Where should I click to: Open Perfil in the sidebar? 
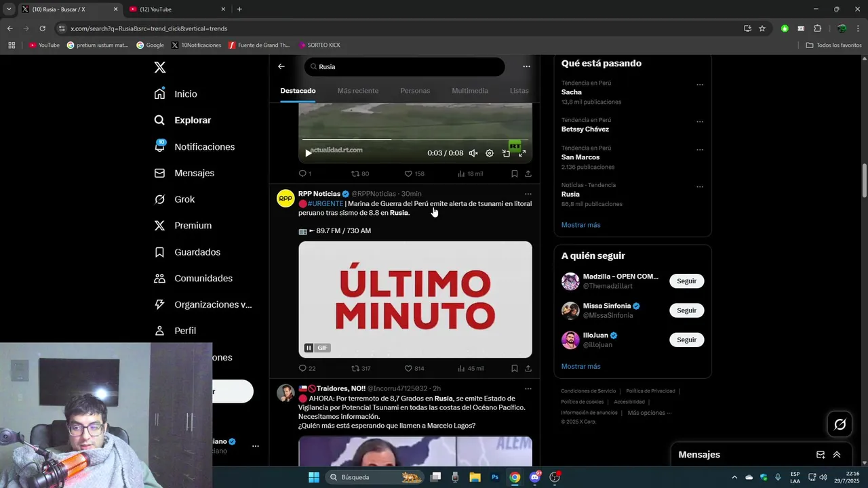tap(175, 331)
